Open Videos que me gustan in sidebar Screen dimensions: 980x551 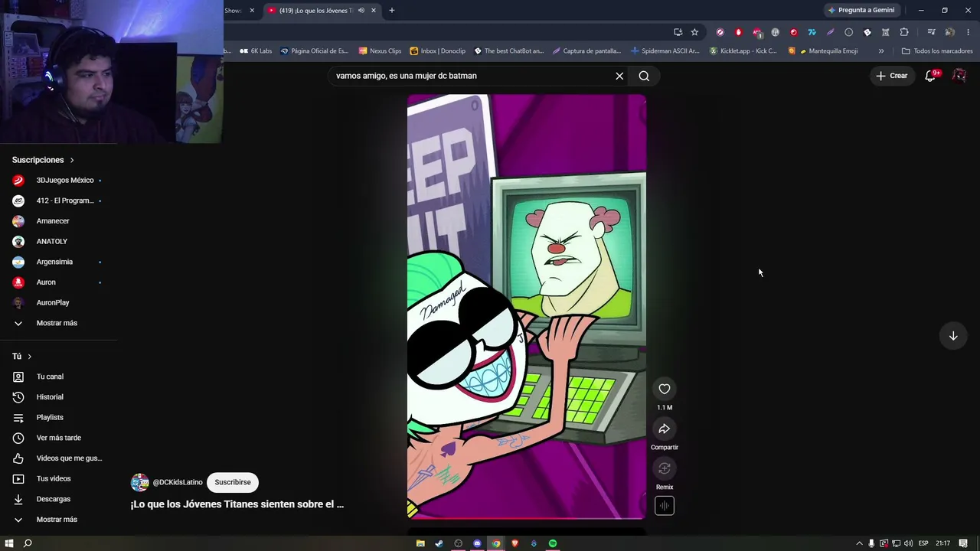58,458
